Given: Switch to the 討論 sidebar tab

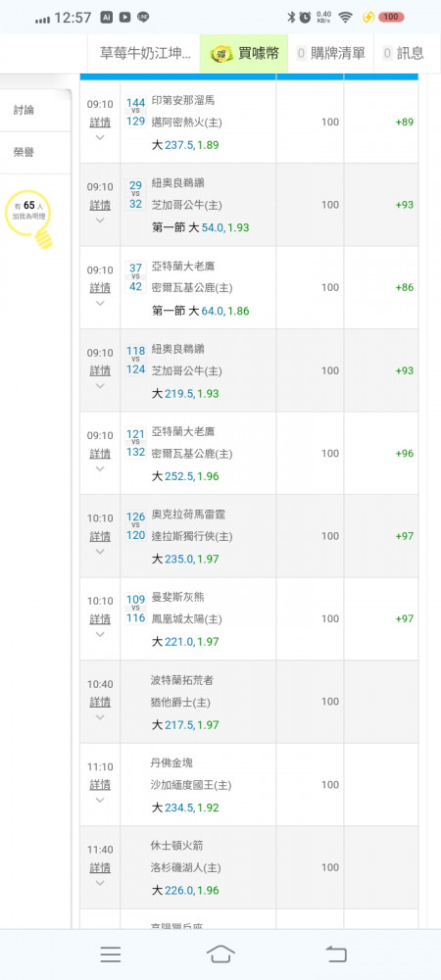Looking at the screenshot, I should coord(35,111).
